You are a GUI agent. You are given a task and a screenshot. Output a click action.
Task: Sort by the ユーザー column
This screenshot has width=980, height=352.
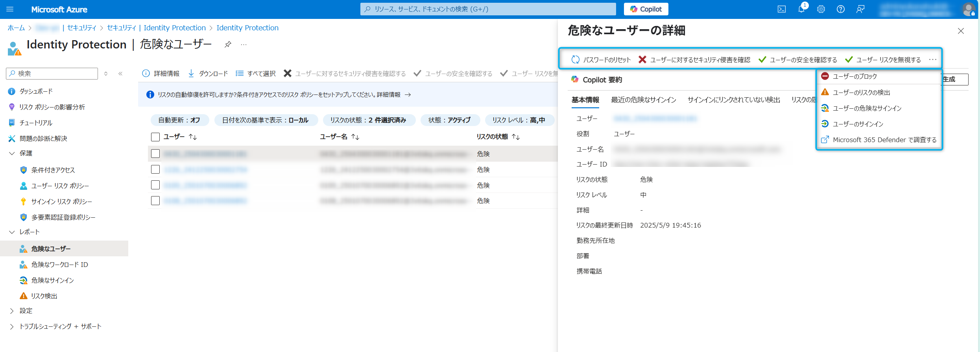click(180, 137)
